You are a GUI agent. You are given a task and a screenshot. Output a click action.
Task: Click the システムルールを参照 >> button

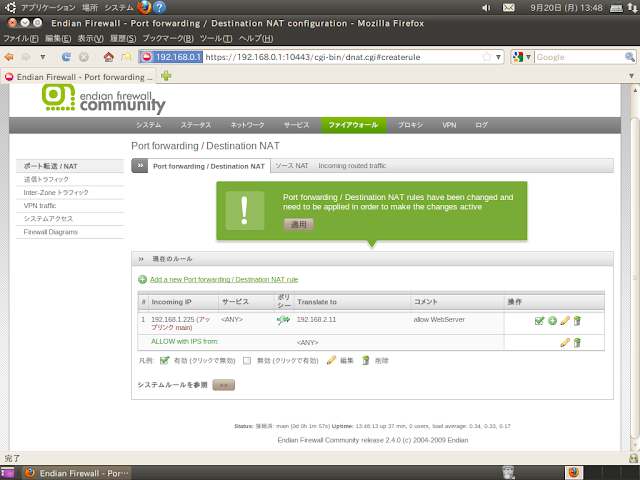(x=224, y=385)
